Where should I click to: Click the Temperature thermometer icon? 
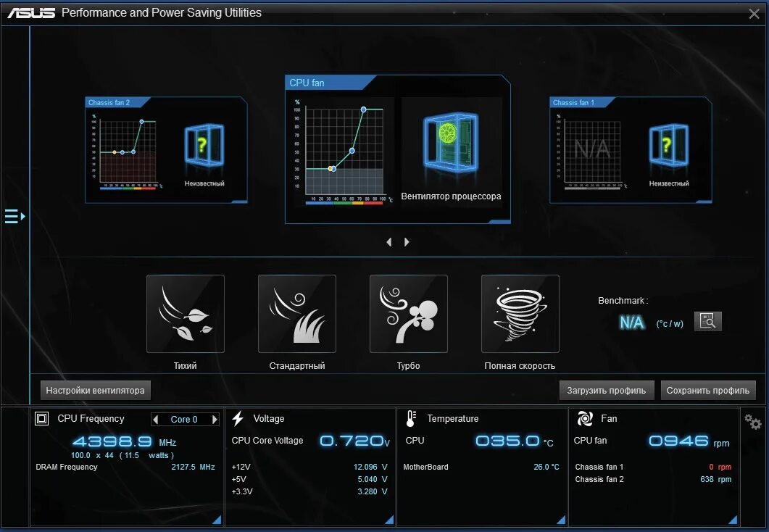411,418
